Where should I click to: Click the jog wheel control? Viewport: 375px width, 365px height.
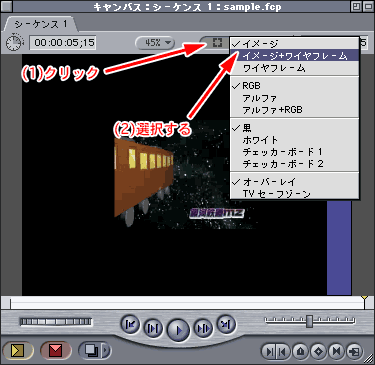pyautogui.click(x=56, y=322)
